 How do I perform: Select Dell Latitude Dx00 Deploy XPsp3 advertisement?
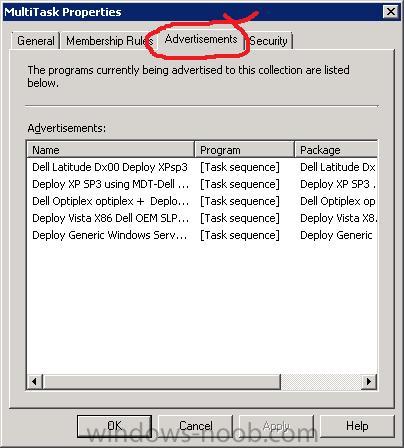(x=202, y=167)
